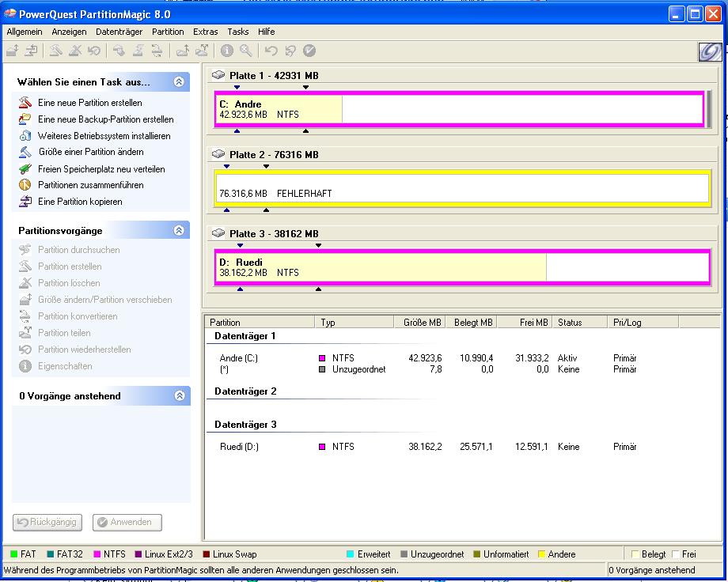Screen dimensions: 728x582
Task: Select the FEHLERHAFT 76.316,6 MB partition bar
Action: 462,188
